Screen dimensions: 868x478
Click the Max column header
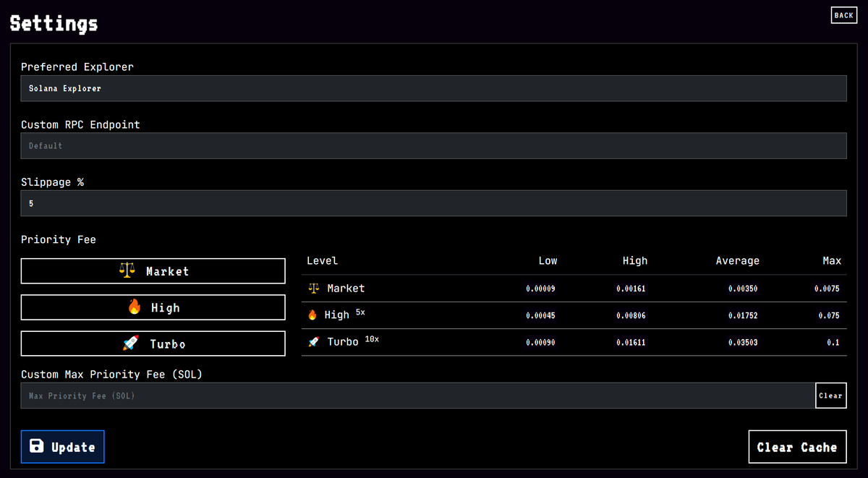point(832,260)
